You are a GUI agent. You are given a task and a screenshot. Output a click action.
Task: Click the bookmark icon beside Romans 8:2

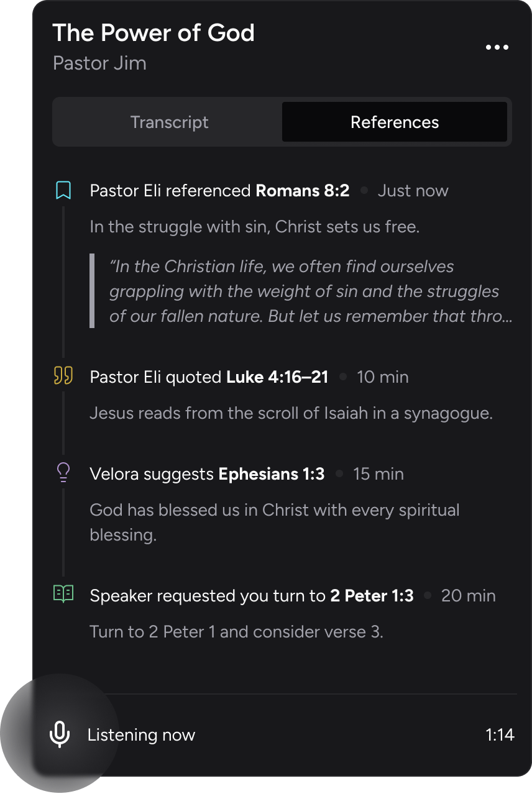pos(63,190)
